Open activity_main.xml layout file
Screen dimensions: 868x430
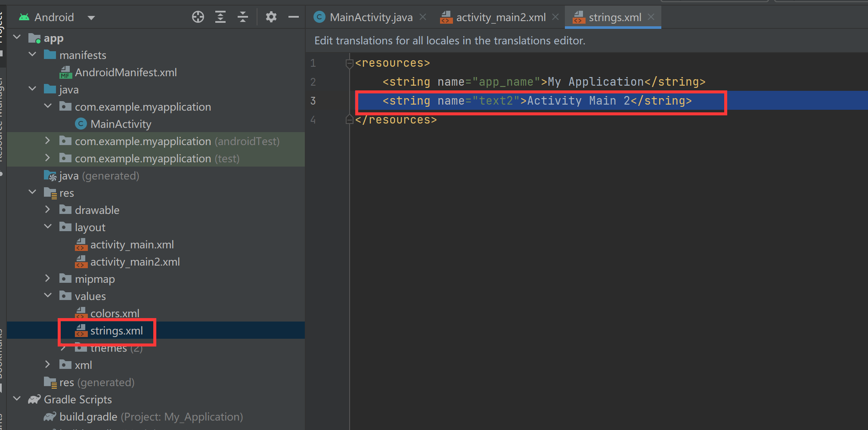click(132, 244)
